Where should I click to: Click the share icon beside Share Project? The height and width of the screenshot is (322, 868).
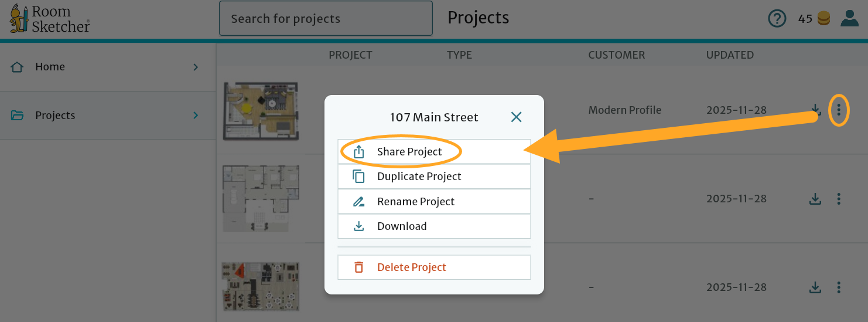(x=359, y=152)
